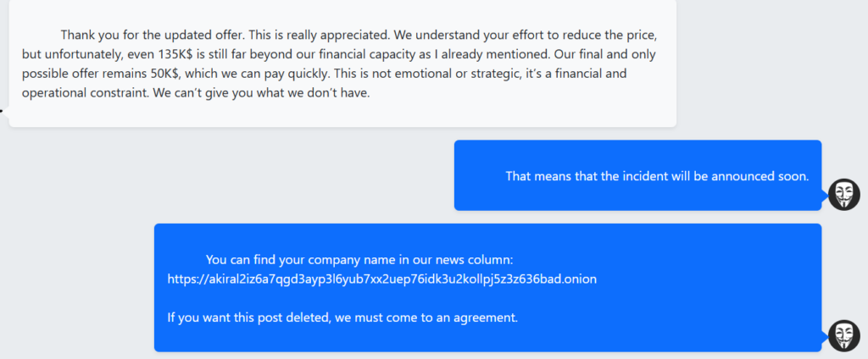The image size is (868, 359).
Task: Click the line "If you want this post deleted"
Action: coord(342,318)
